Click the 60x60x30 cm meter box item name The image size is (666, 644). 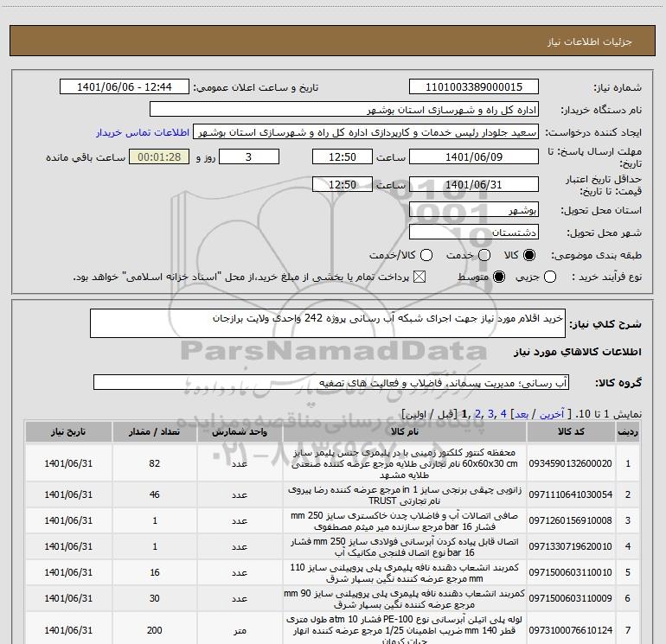point(405,463)
